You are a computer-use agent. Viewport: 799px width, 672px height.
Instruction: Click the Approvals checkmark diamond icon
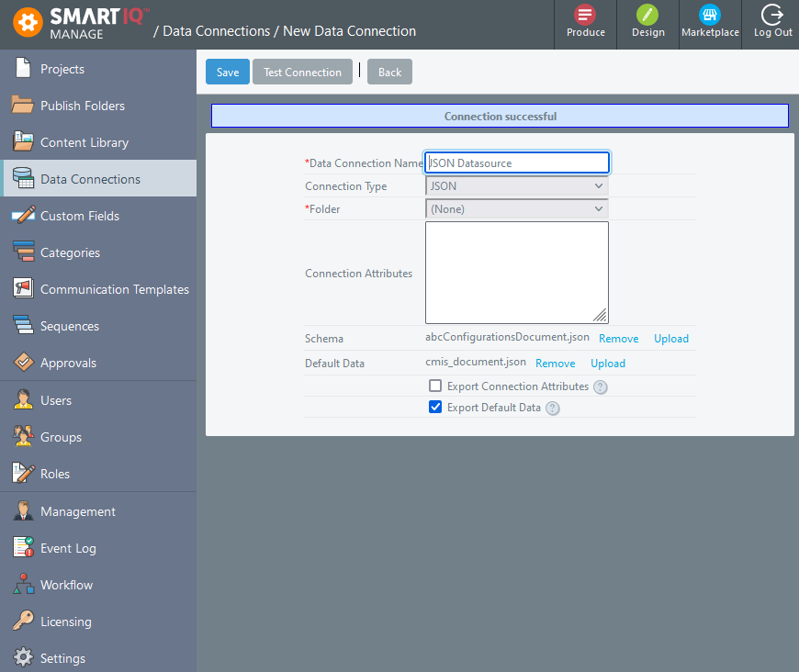tap(24, 362)
